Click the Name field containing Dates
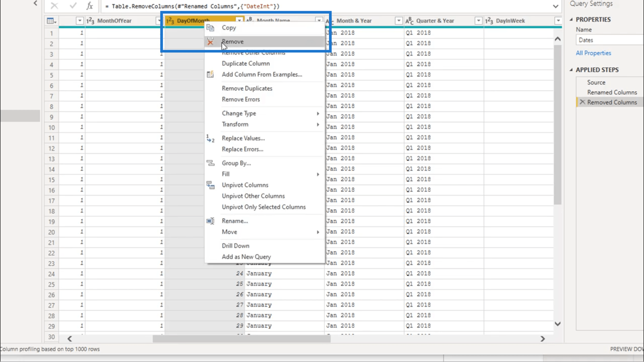 click(x=610, y=40)
